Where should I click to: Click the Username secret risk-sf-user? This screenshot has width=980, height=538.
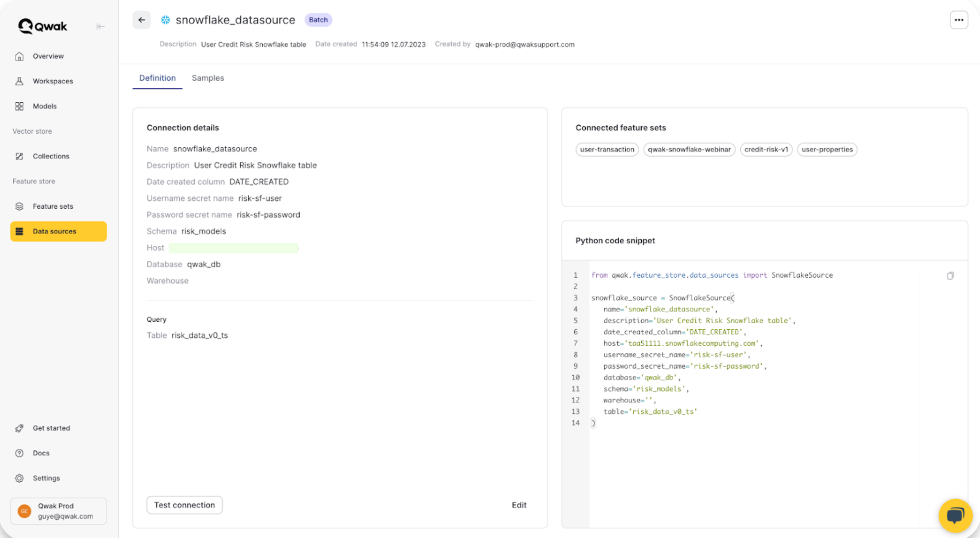[260, 199]
